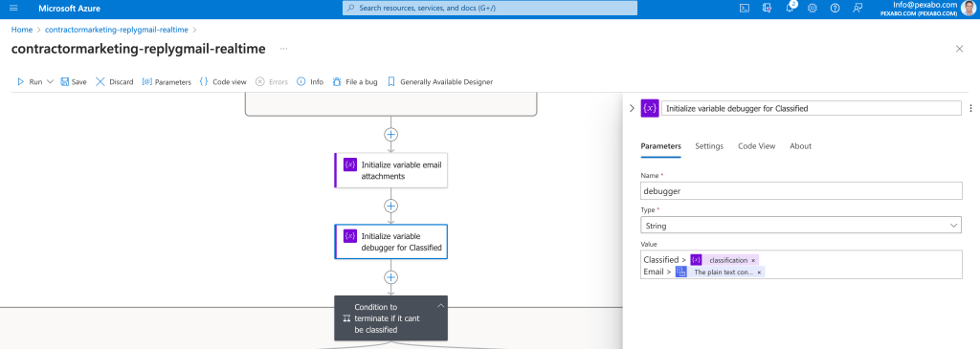Focus the Azure search resources box

pos(490,8)
